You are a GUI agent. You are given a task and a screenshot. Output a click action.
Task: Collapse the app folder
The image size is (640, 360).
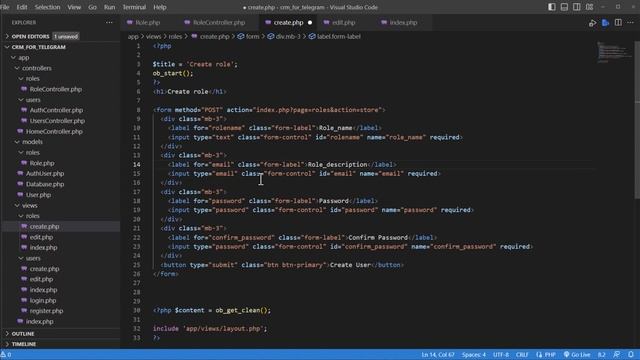[24, 58]
